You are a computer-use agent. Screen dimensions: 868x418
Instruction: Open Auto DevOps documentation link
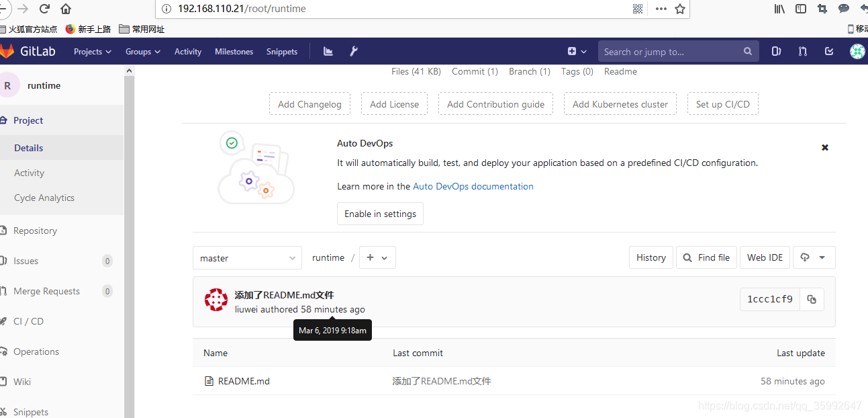coord(473,186)
